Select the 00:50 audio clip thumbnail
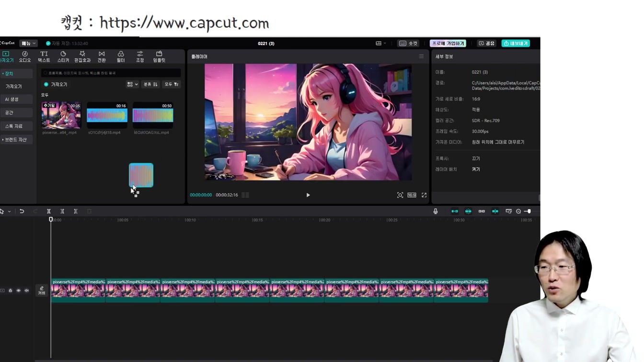 [153, 115]
